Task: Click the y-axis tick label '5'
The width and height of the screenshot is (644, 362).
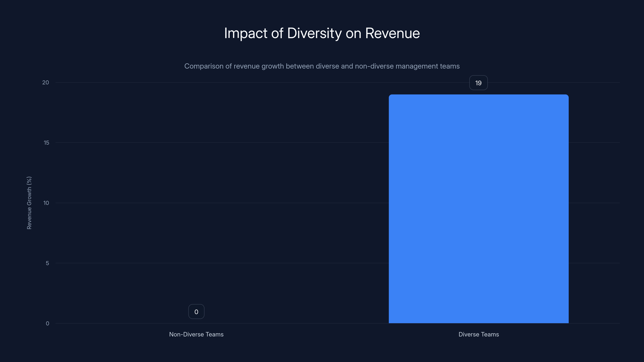Action: click(x=47, y=263)
